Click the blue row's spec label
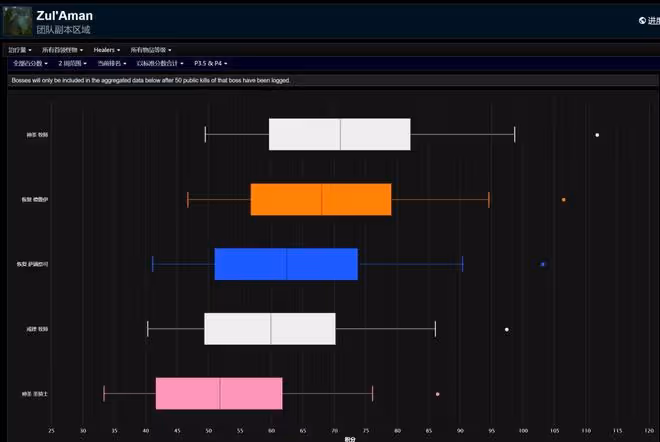 click(32, 264)
